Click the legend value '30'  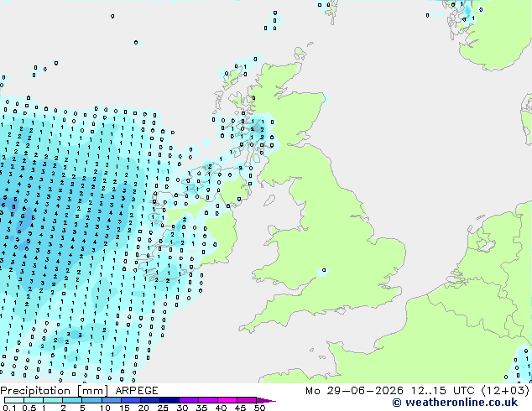click(x=182, y=408)
